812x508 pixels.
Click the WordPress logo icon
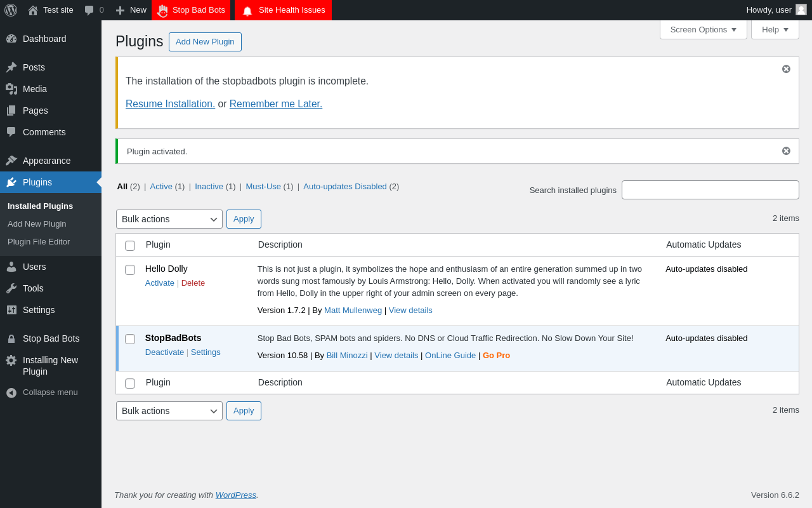(x=11, y=10)
